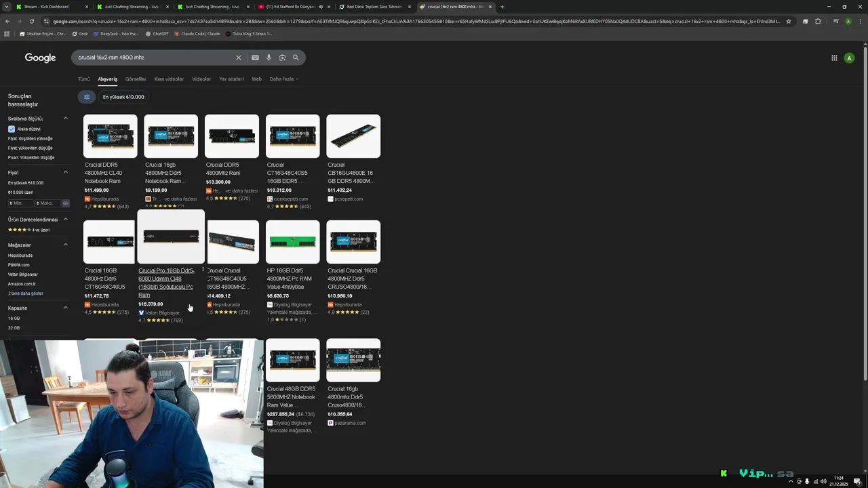Sort by Puan: Yüksekten düşüğe
Viewport: 868px width, 488px height.
(x=31, y=157)
